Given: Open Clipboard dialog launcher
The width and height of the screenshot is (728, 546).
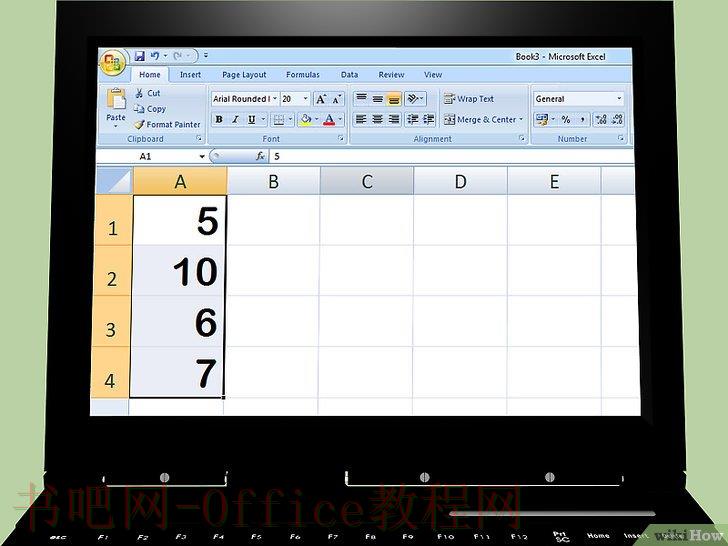Looking at the screenshot, I should click(x=199, y=138).
